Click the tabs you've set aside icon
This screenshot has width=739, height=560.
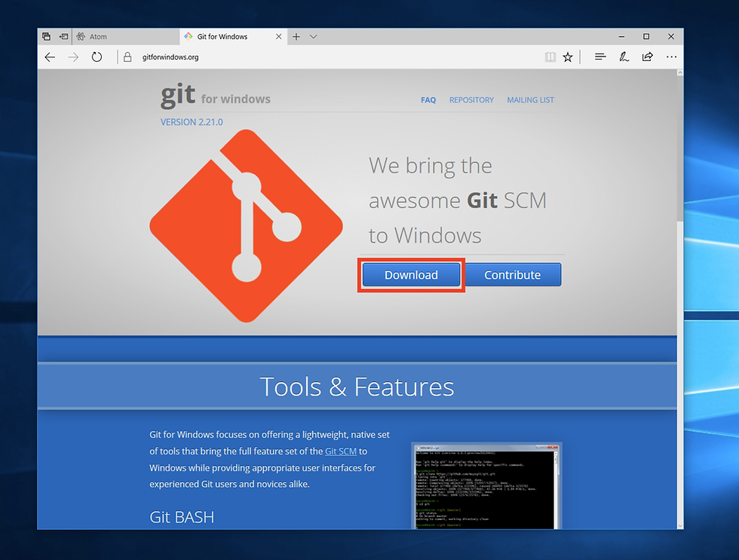(46, 36)
